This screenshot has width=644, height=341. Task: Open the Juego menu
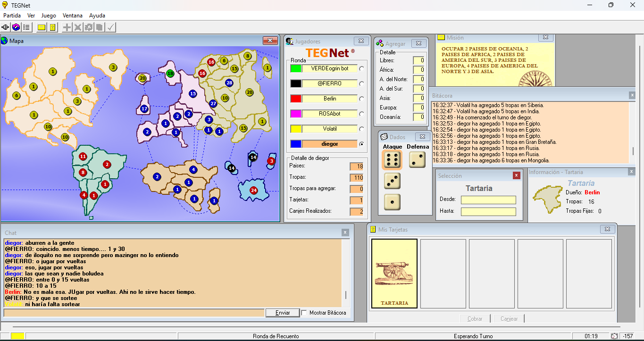click(x=49, y=16)
